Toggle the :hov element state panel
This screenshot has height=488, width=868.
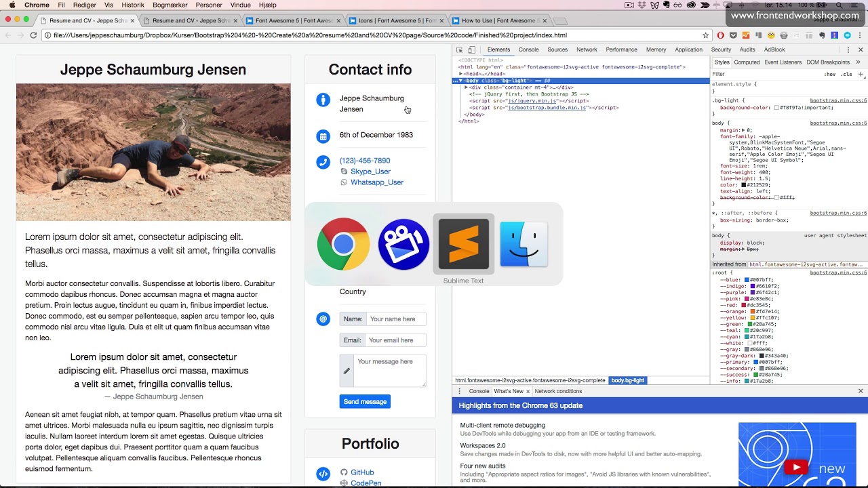click(x=830, y=74)
